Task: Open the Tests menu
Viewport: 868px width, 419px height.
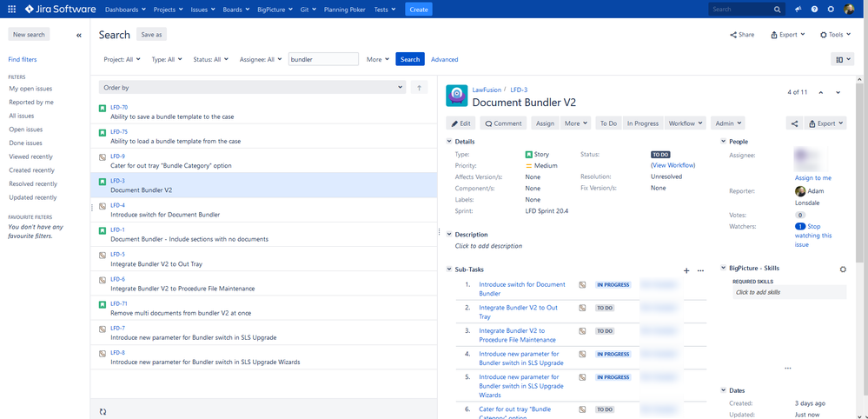Action: (385, 10)
